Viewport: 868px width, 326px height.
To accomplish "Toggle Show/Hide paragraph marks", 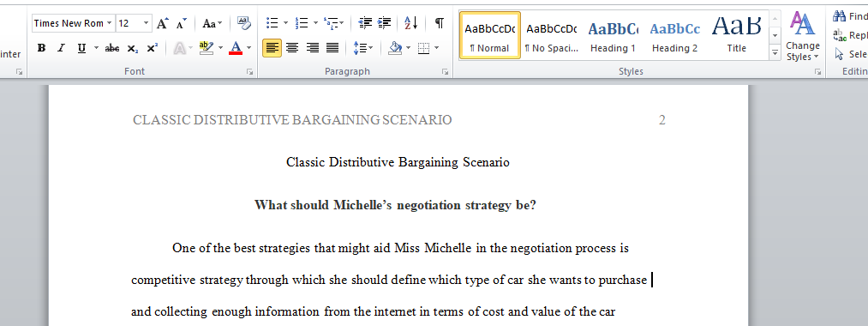I will tap(439, 23).
